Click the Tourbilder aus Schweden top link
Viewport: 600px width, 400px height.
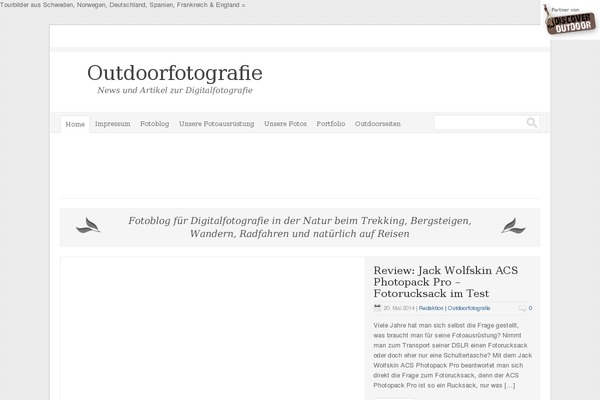click(122, 5)
